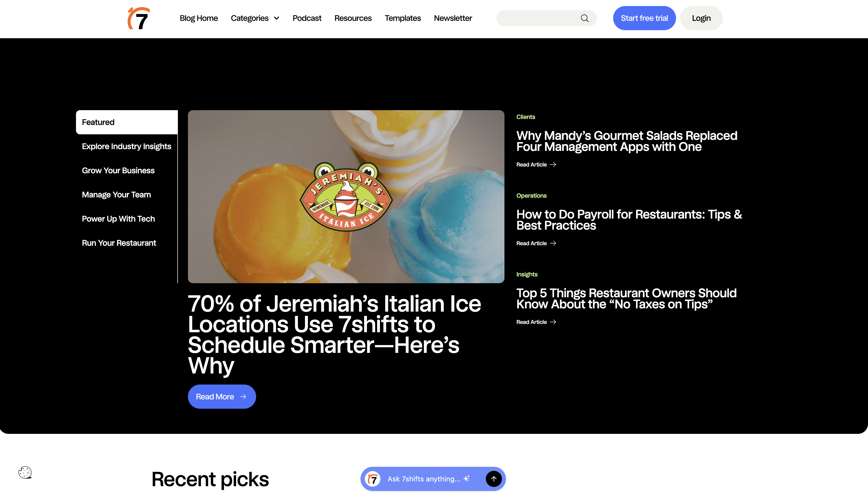Click the Start free trial button
Screen dimensions: 868x499
coord(644,18)
